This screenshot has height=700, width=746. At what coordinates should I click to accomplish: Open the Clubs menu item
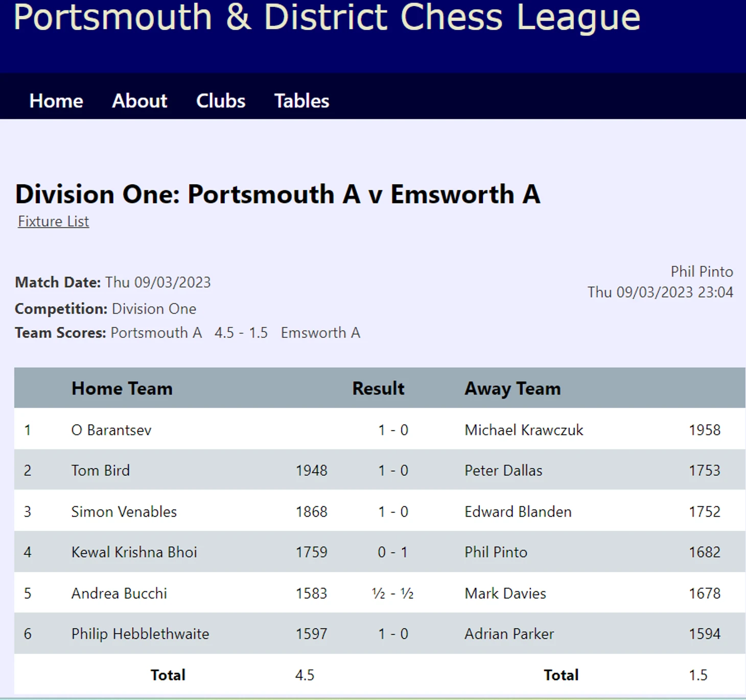(221, 101)
